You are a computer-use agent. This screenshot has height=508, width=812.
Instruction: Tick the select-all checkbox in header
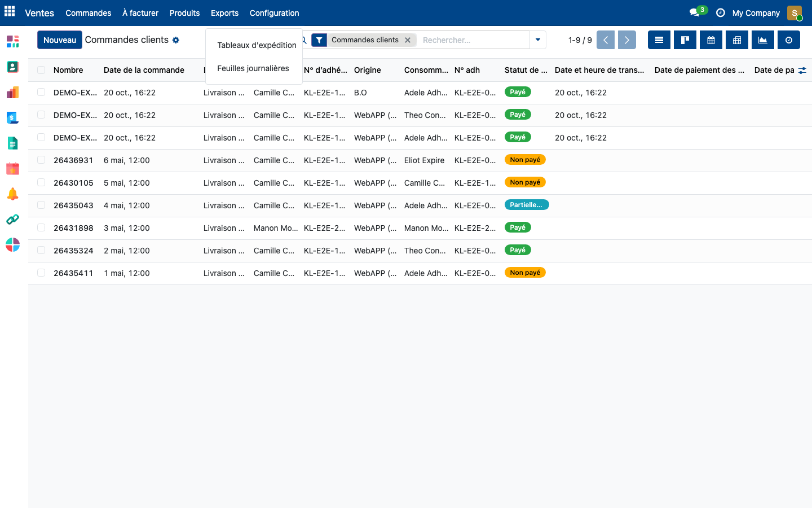[x=41, y=70]
